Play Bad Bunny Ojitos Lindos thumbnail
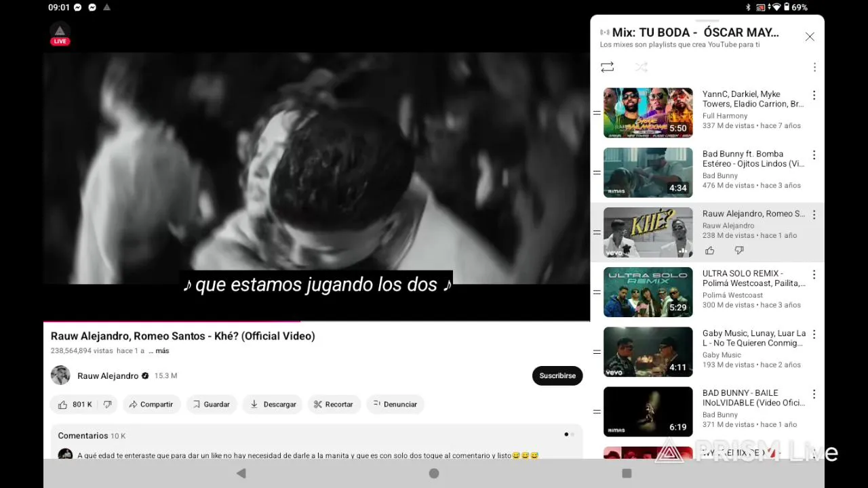 pyautogui.click(x=648, y=173)
